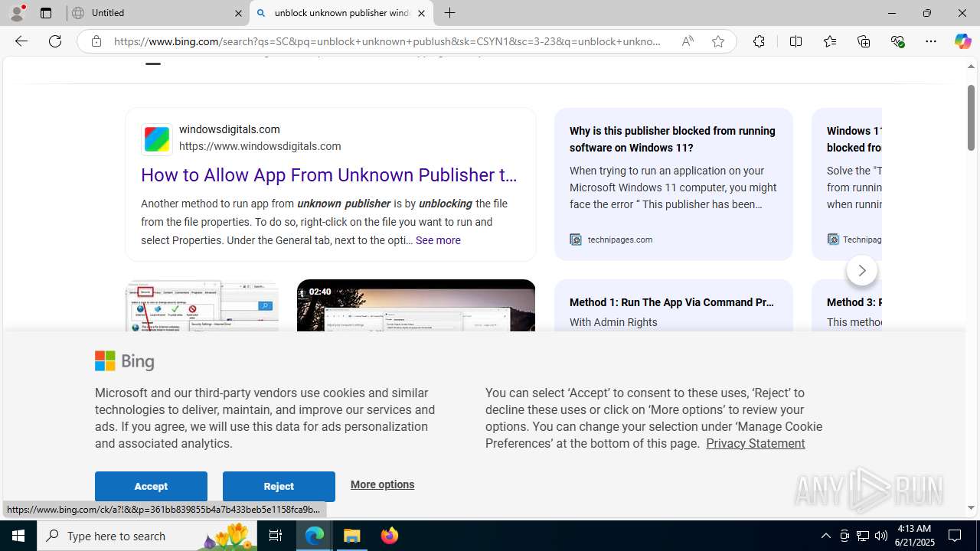Open the Windows Start menu

click(18, 536)
